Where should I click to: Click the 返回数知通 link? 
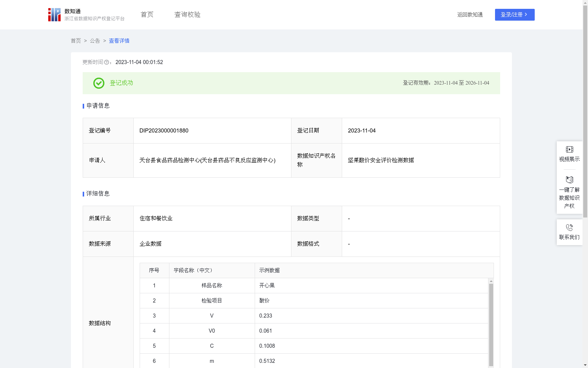470,15
